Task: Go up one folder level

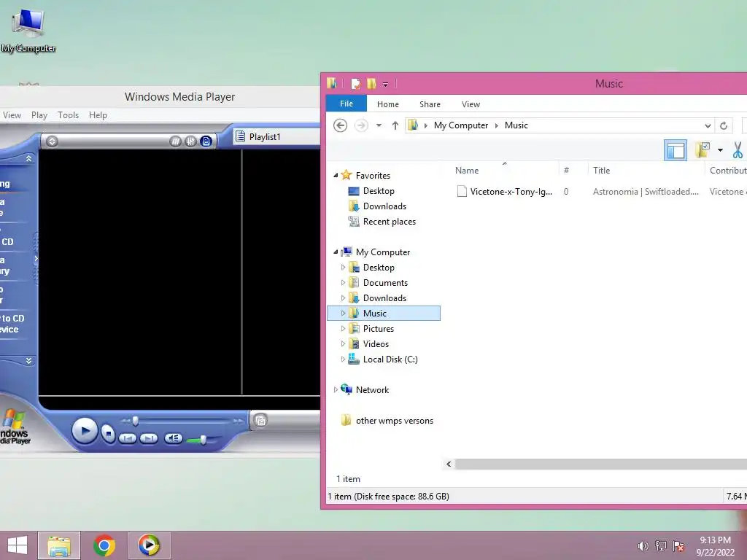Action: 395,125
